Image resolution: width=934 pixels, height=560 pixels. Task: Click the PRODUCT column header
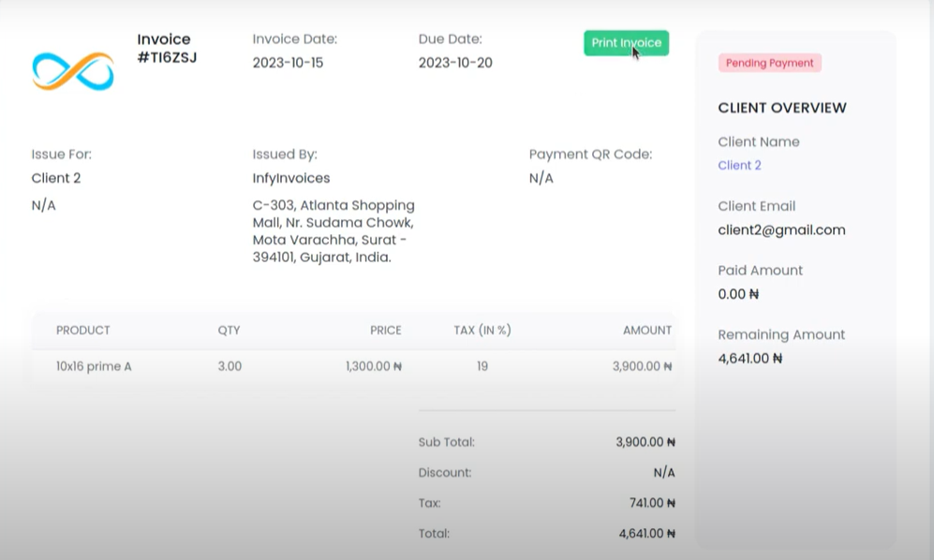pos(83,331)
